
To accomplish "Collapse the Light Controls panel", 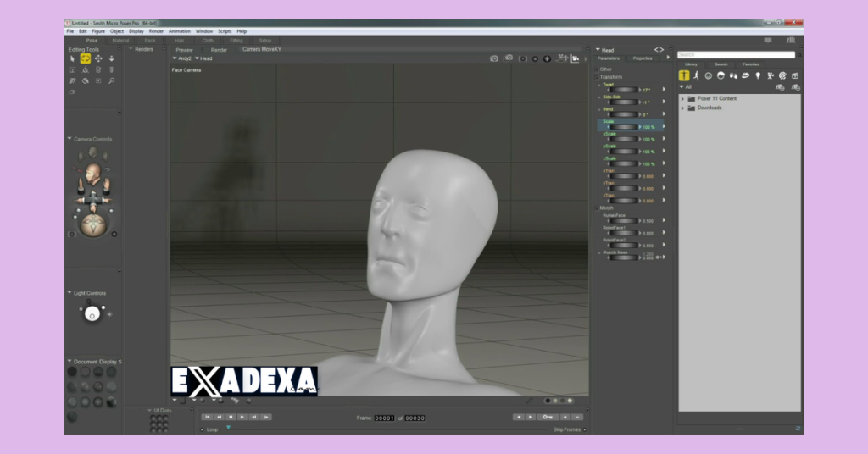I will pyautogui.click(x=70, y=292).
